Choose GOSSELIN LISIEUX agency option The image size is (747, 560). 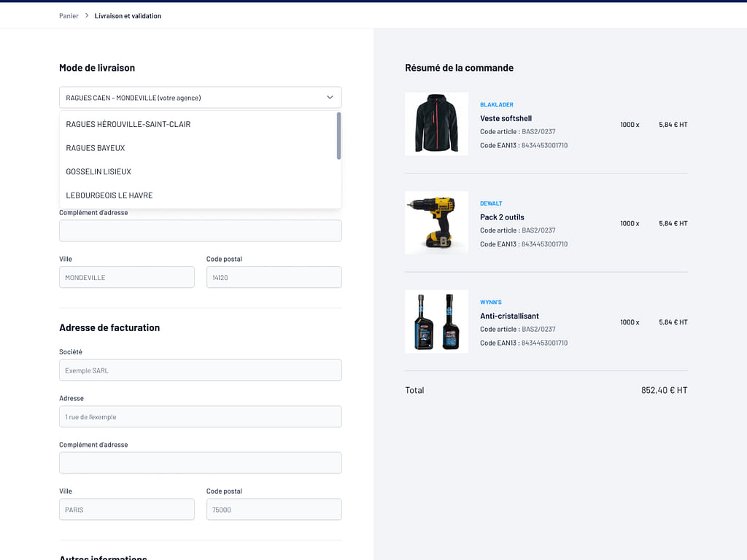click(98, 172)
